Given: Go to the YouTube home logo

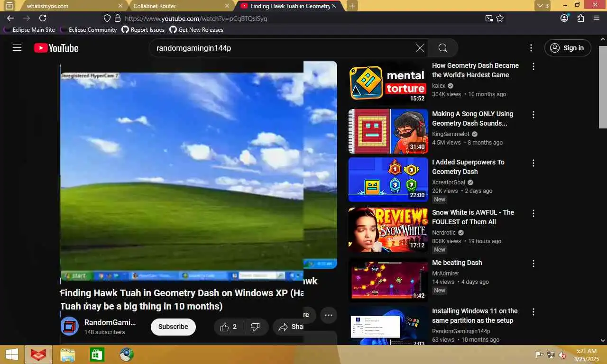Looking at the screenshot, I should tap(56, 48).
